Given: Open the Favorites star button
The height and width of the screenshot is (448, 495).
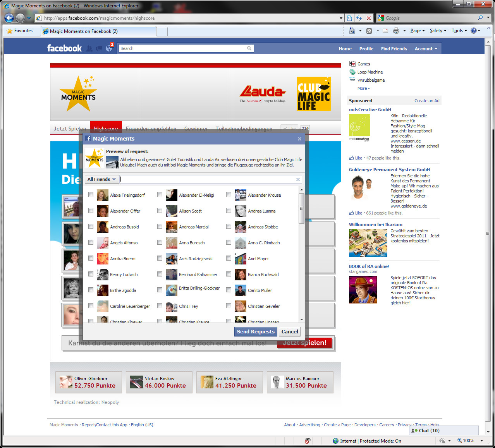Looking at the screenshot, I should 20,31.
